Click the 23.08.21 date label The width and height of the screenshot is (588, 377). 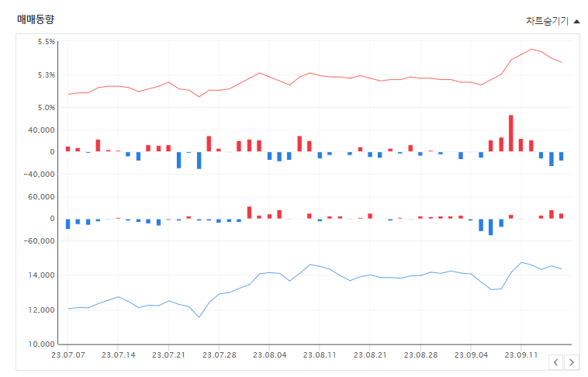(x=370, y=355)
